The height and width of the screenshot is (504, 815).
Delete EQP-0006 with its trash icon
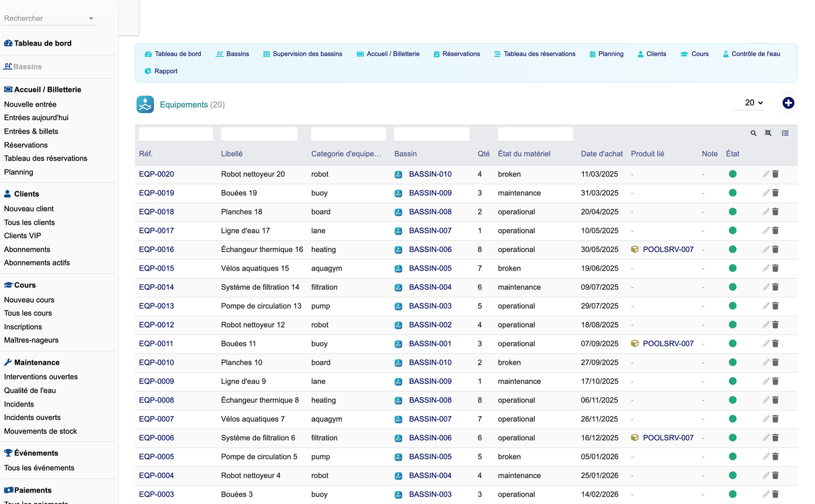click(x=776, y=437)
